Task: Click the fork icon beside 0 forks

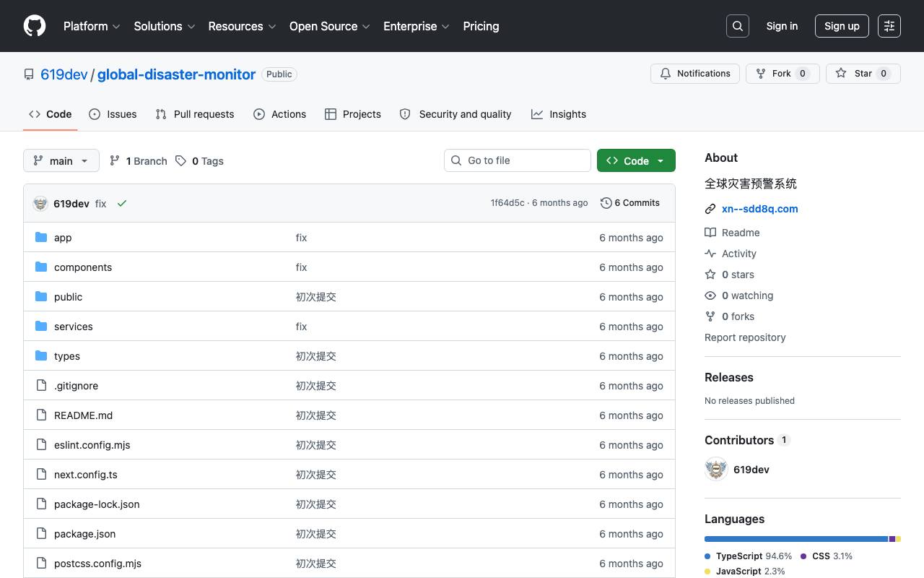Action: click(x=710, y=316)
